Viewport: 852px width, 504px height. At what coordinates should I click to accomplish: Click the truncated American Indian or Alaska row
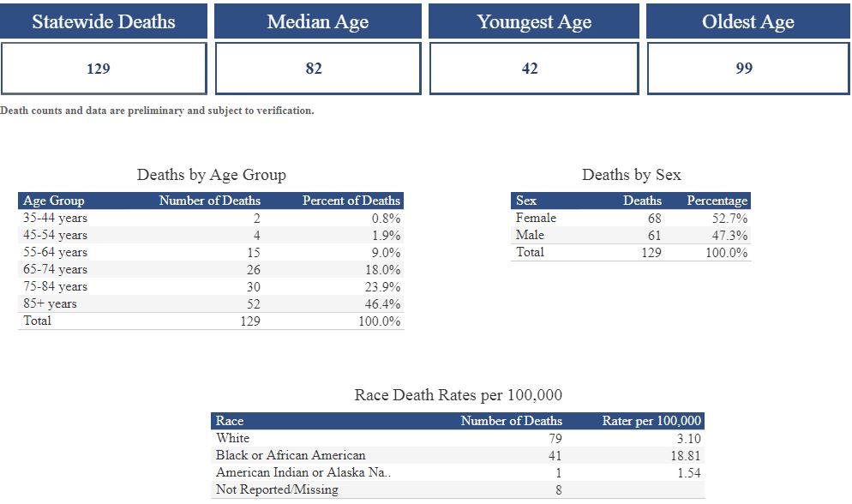tap(304, 472)
